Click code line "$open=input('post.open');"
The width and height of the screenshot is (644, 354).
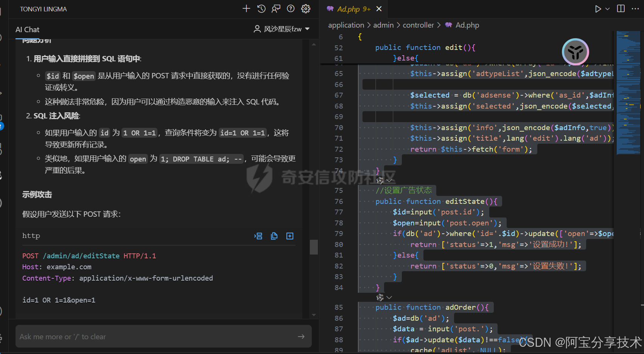[447, 223]
